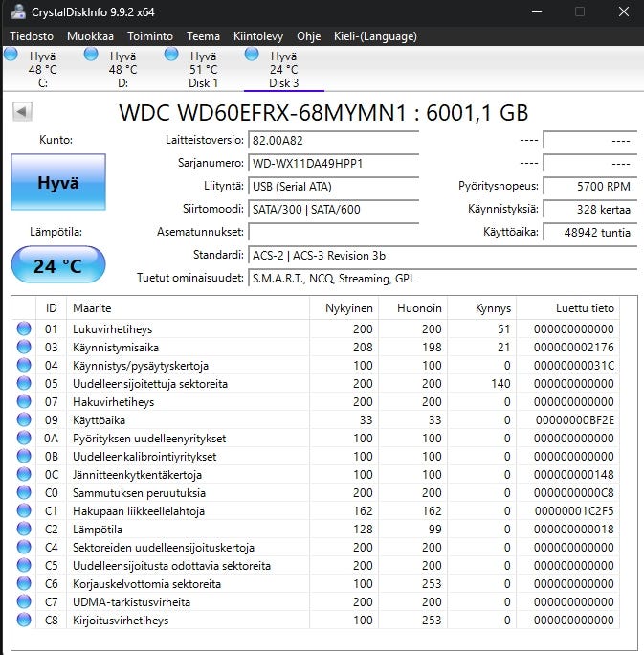Click the status orb for Uudelleensijoitettuja sektoreita row
644x655 pixels.
(x=24, y=383)
